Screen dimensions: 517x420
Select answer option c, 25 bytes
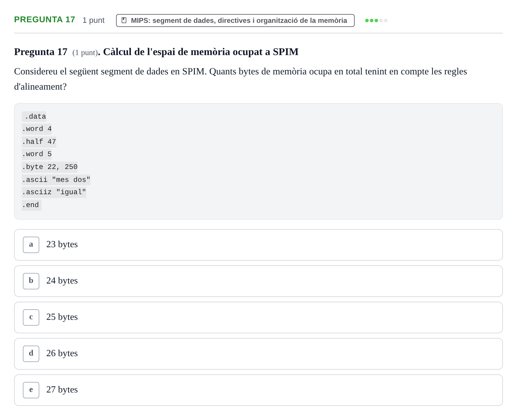tap(258, 317)
